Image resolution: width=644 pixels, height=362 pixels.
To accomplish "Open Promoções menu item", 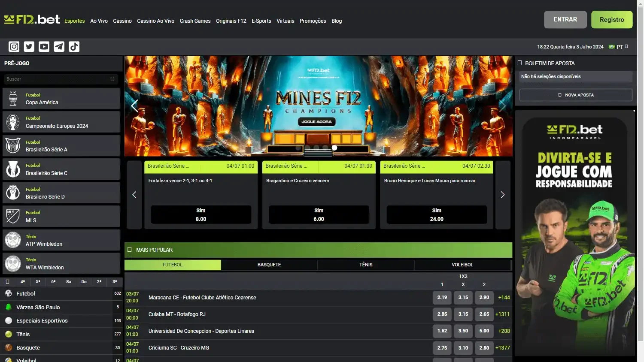I will pos(313,21).
